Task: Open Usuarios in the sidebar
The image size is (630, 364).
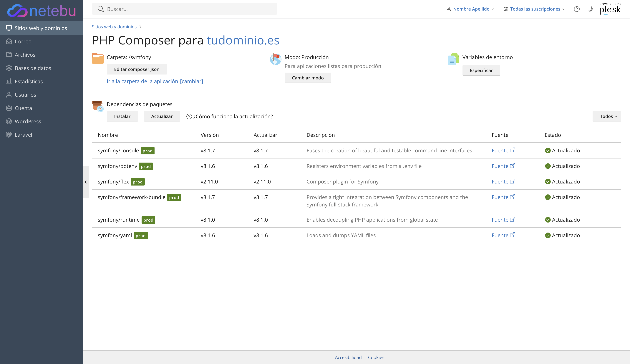Action: 41,95
